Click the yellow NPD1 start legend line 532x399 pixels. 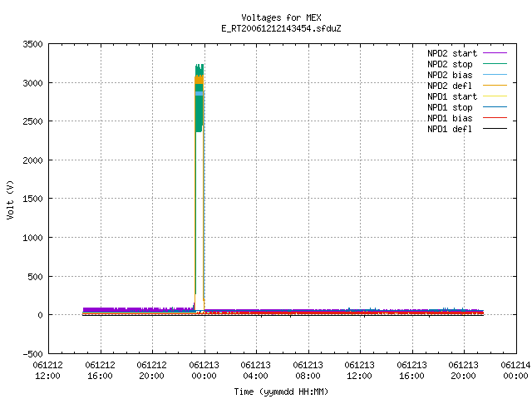click(x=495, y=96)
